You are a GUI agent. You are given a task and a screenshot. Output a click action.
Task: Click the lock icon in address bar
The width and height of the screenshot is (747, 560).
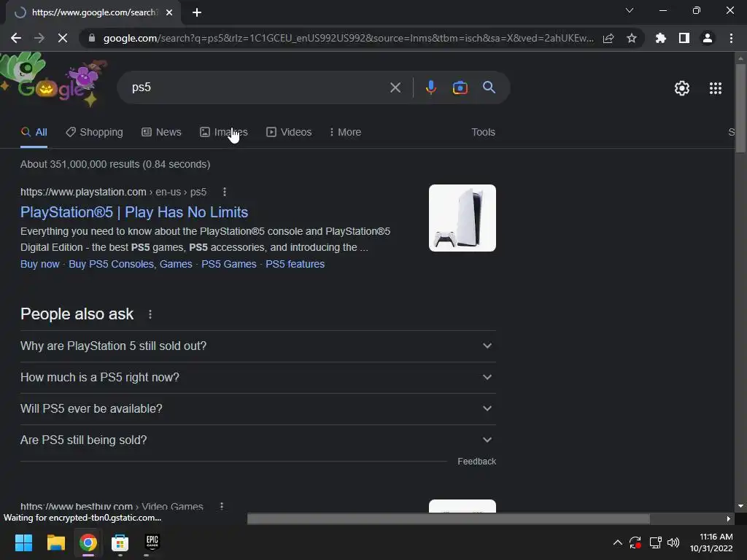coord(92,38)
